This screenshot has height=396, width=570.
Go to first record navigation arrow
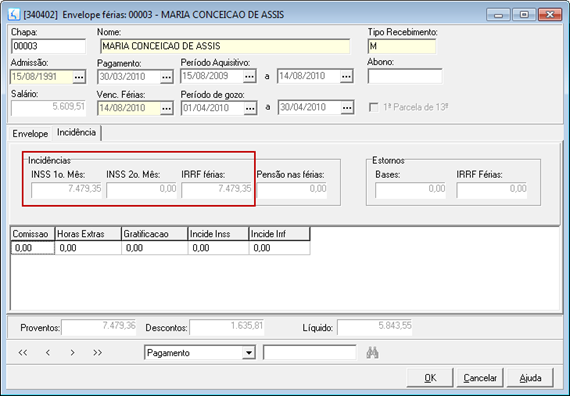(23, 352)
